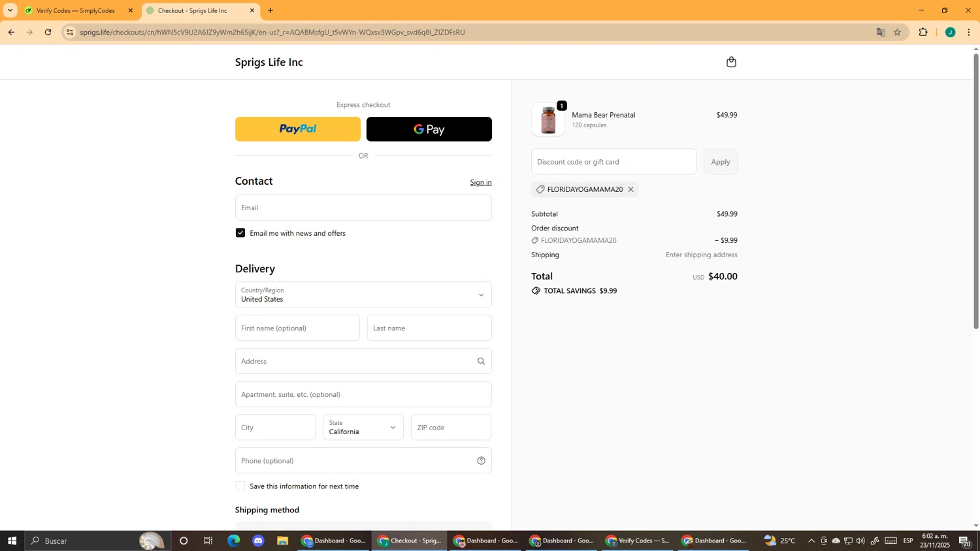The image size is (980, 551).
Task: Click the ESP keyboard language indicator
Action: (908, 541)
